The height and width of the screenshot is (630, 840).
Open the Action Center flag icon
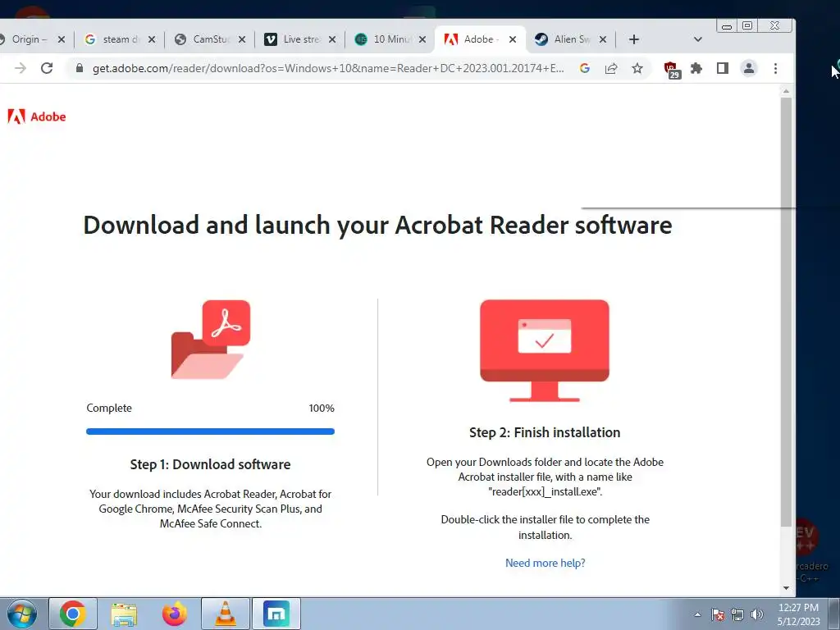718,614
